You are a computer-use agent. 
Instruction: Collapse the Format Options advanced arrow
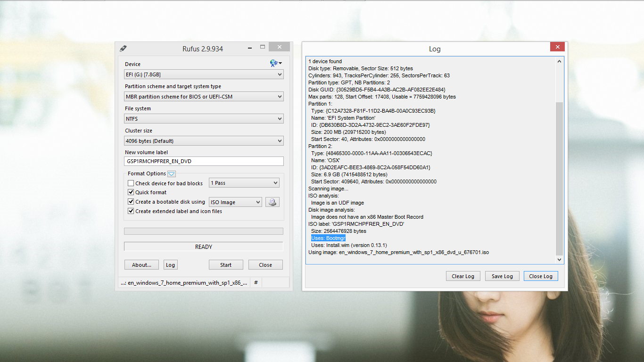[172, 174]
